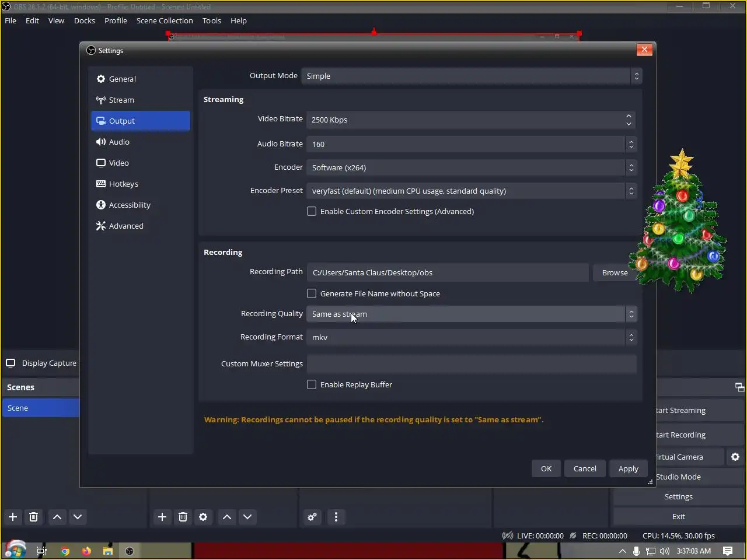The width and height of the screenshot is (747, 560).
Task: Open the Encoder dropdown
Action: click(472, 167)
